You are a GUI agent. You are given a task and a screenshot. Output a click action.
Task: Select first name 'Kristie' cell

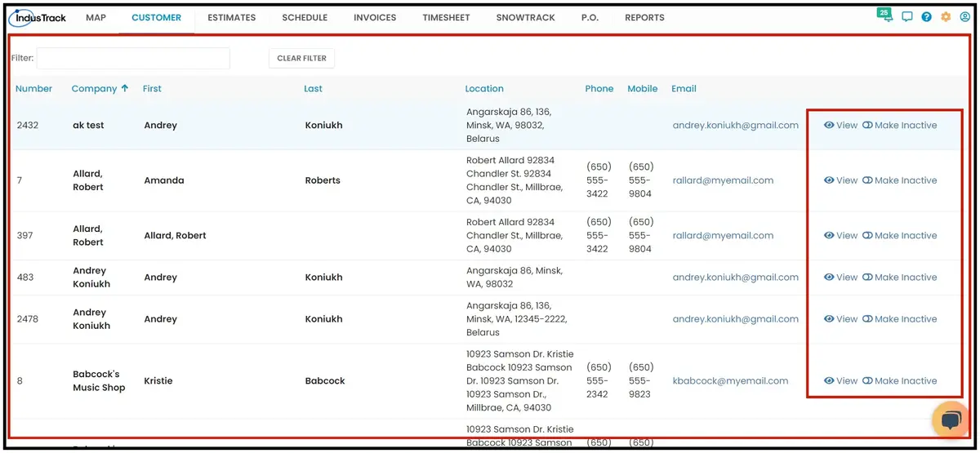coord(158,381)
